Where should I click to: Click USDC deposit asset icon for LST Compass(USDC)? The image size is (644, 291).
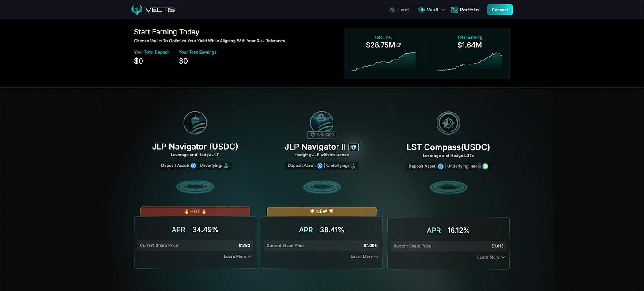(441, 166)
